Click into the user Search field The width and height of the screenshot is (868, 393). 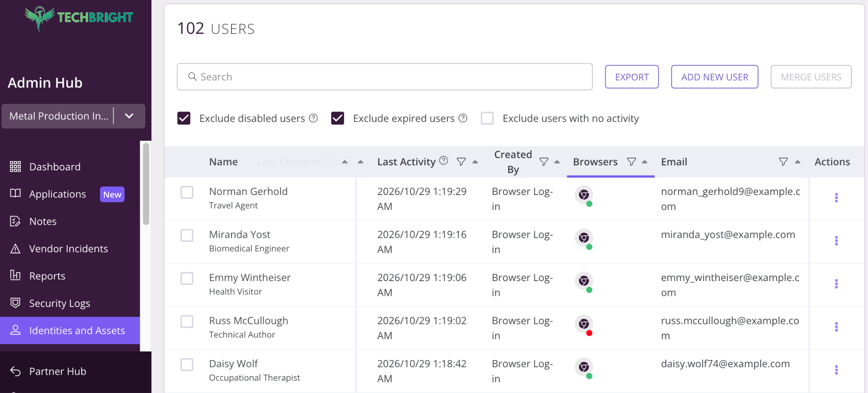pos(384,77)
